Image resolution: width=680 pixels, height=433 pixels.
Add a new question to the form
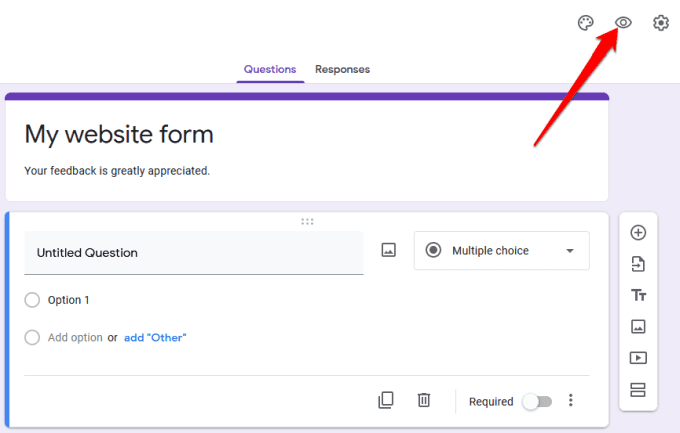coord(638,233)
